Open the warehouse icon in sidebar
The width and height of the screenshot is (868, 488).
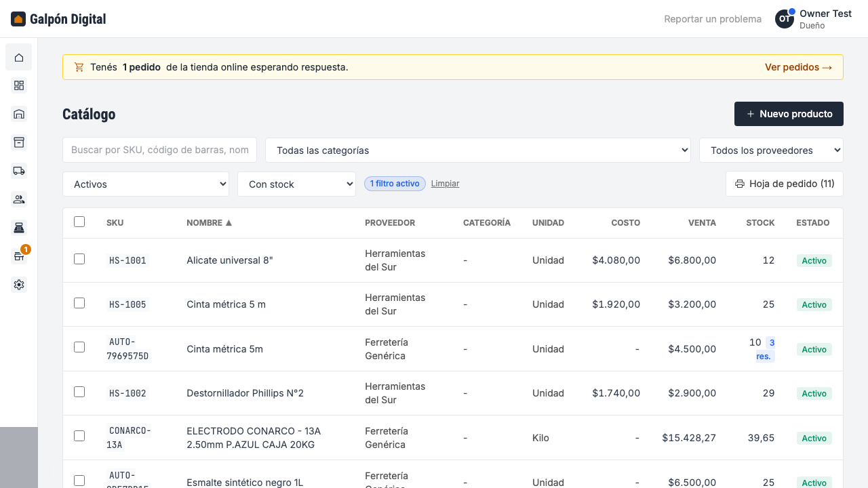(x=19, y=114)
